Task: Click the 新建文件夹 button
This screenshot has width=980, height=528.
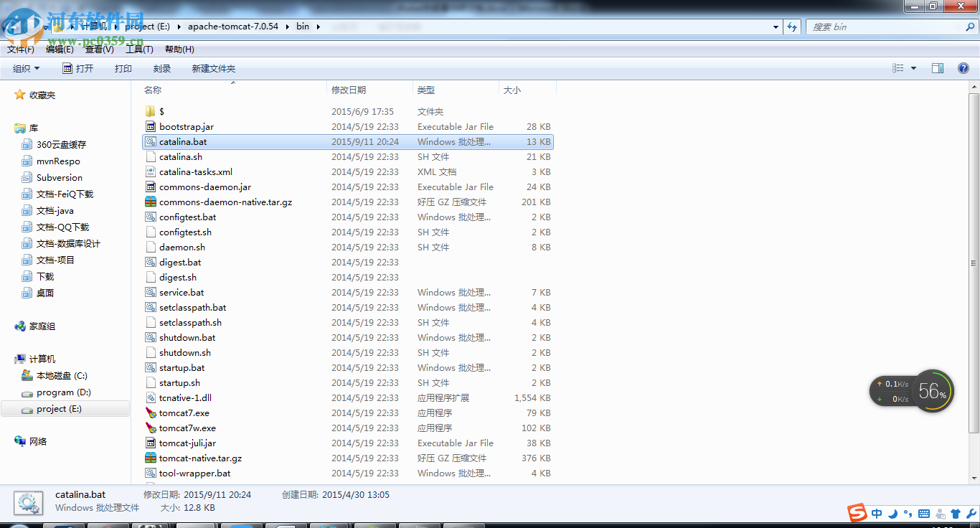Action: point(213,68)
